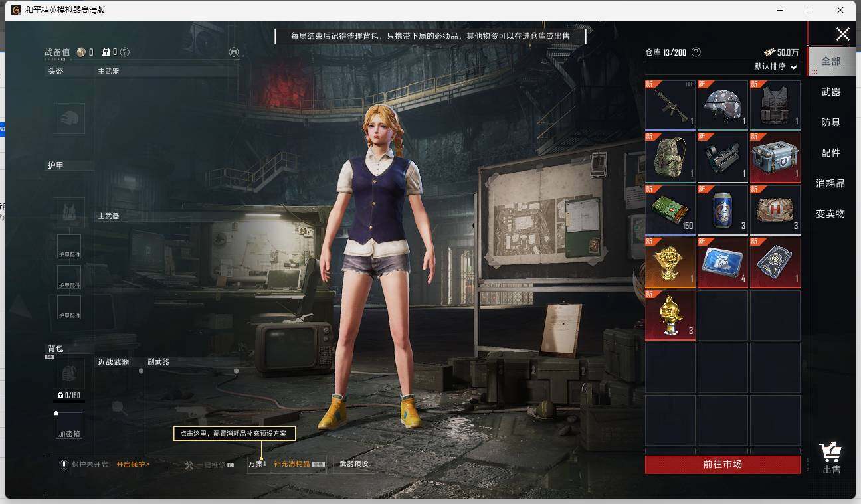Open the 仓库 capacity help icon

(x=696, y=52)
